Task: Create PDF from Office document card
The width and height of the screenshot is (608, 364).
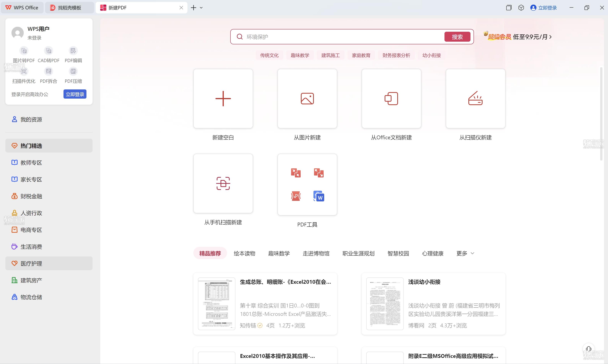Action: (391, 99)
